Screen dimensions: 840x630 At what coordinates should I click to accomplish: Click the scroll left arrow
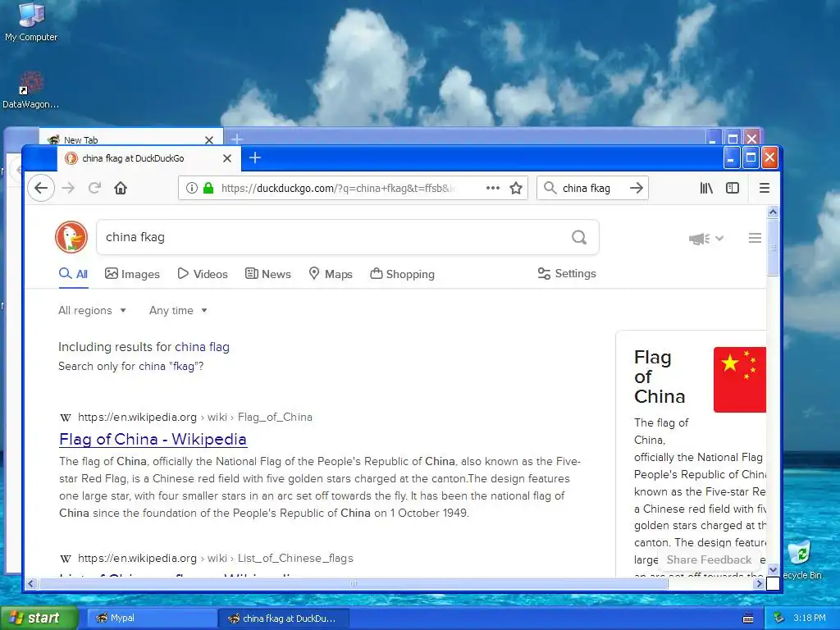tap(31, 583)
